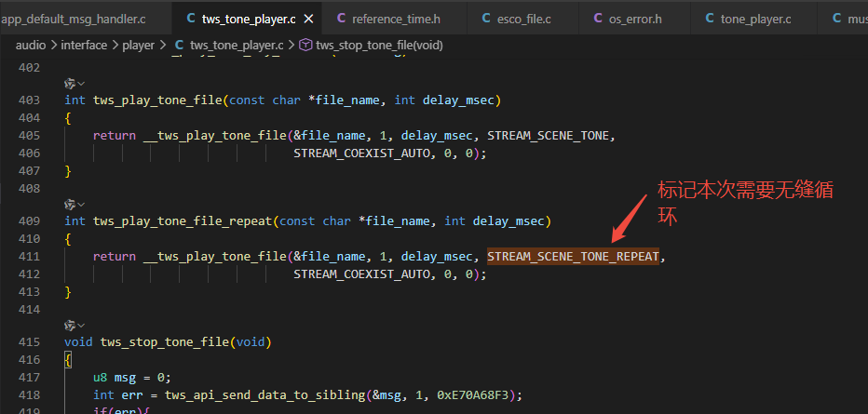Click the cube symbol icon in breadcrumb
The width and height of the screenshot is (868, 414).
click(305, 46)
